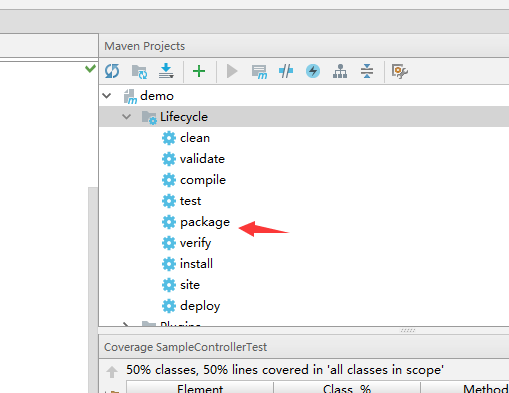Toggle Offline Mode icon
This screenshot has height=393, width=509.
tap(286, 71)
